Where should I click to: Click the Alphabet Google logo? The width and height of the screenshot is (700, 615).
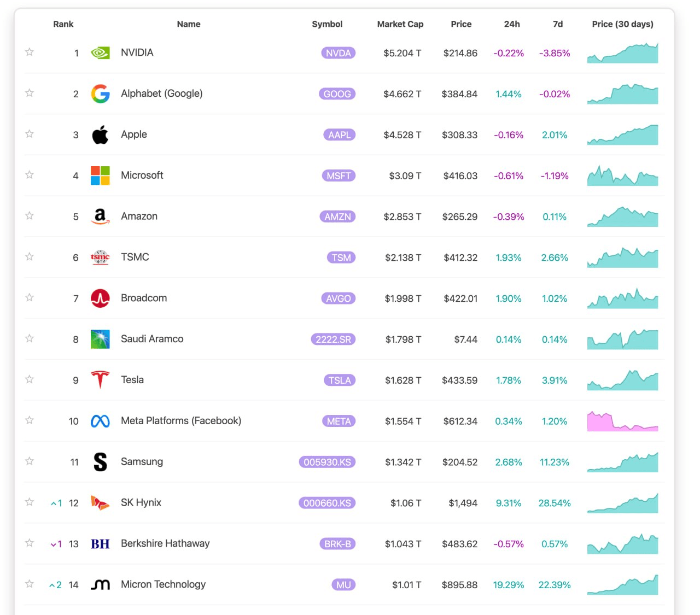pos(100,94)
